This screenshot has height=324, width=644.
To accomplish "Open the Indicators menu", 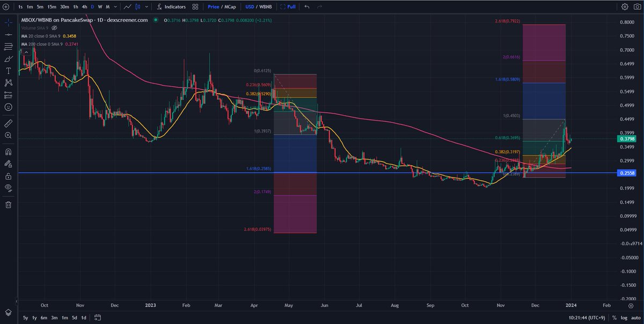I will tap(171, 7).
